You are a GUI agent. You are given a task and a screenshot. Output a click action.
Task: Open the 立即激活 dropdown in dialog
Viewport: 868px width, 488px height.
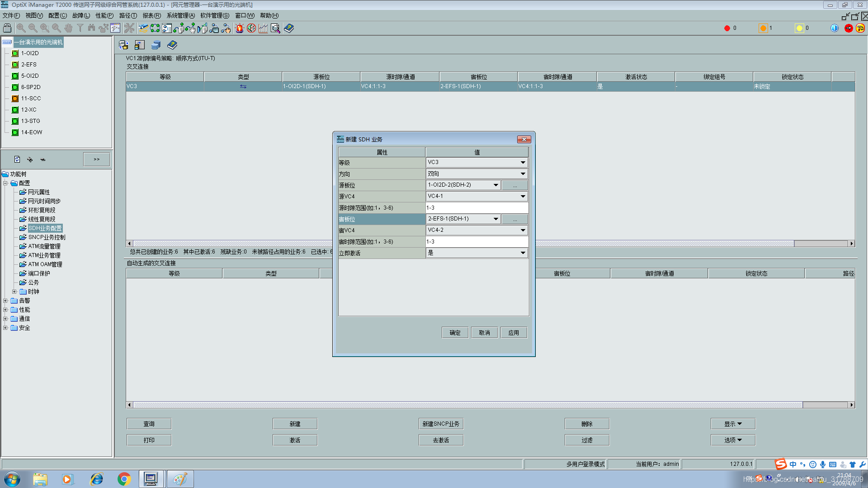click(523, 253)
